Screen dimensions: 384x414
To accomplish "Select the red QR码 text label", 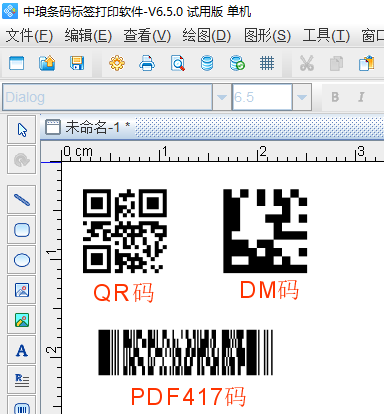I will tap(123, 293).
